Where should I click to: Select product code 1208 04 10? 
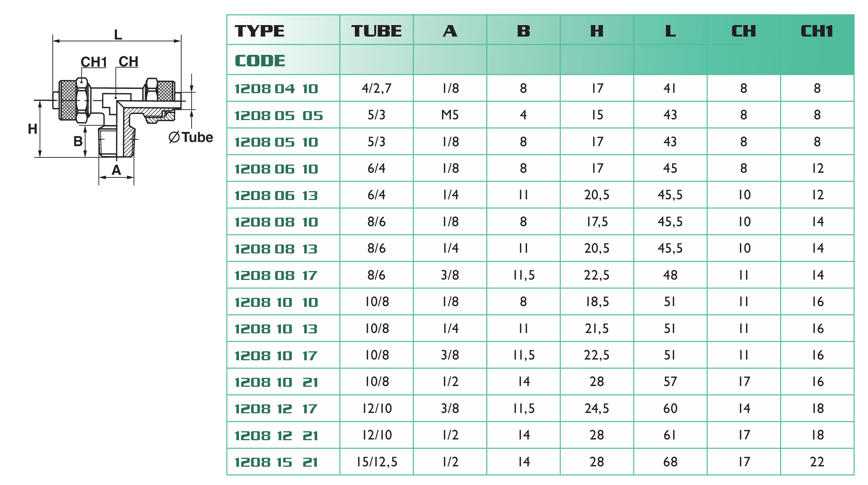[x=276, y=89]
